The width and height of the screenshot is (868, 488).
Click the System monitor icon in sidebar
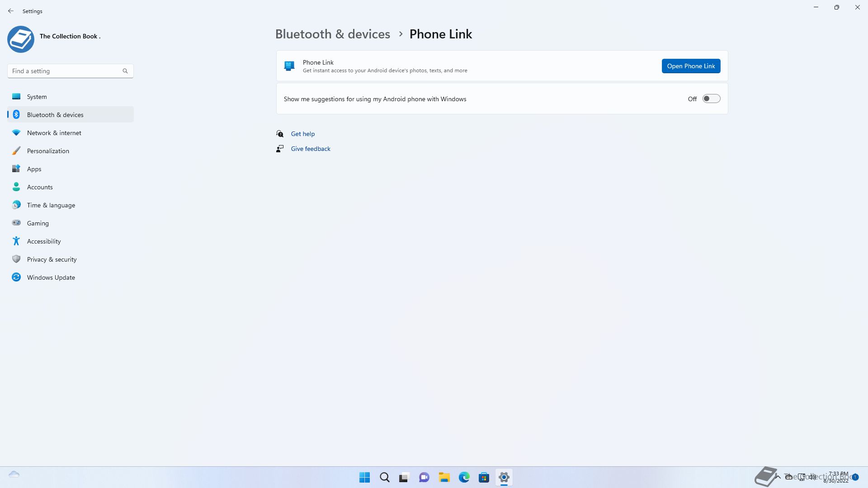click(16, 96)
